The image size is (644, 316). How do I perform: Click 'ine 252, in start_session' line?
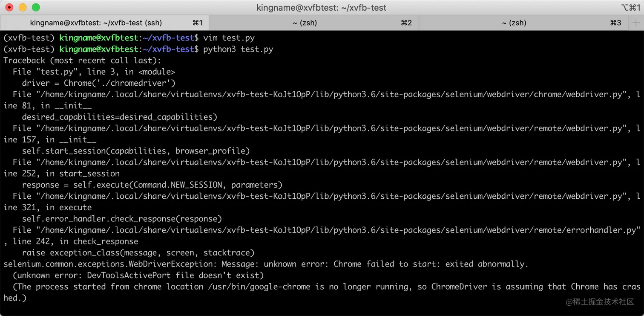coord(61,174)
